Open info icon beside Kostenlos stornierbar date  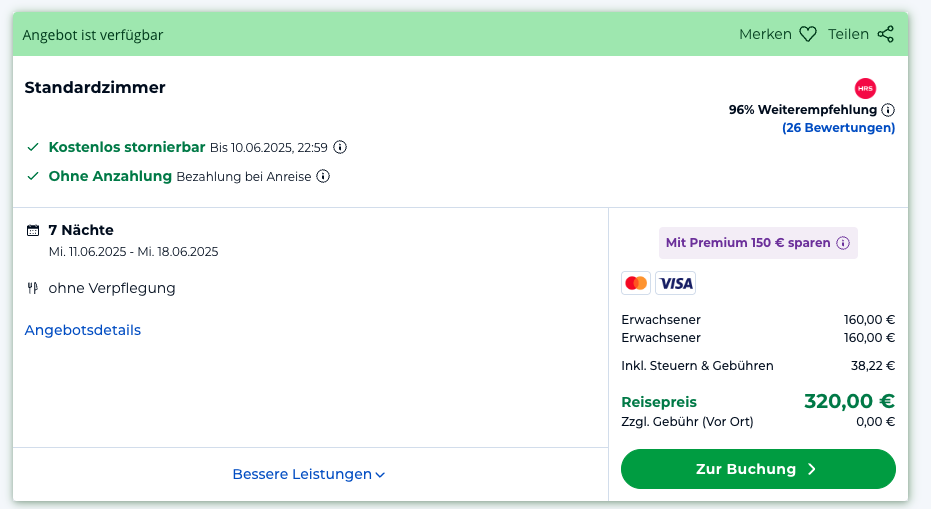point(340,147)
